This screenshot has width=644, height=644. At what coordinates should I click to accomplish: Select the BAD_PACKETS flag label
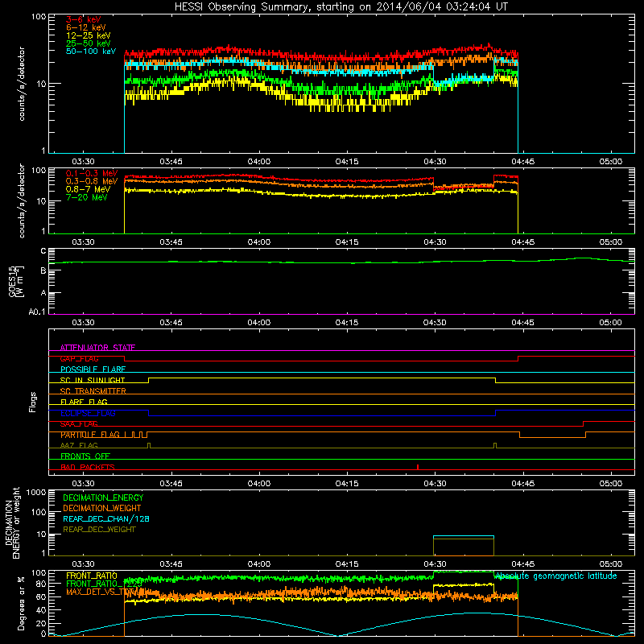click(x=88, y=467)
